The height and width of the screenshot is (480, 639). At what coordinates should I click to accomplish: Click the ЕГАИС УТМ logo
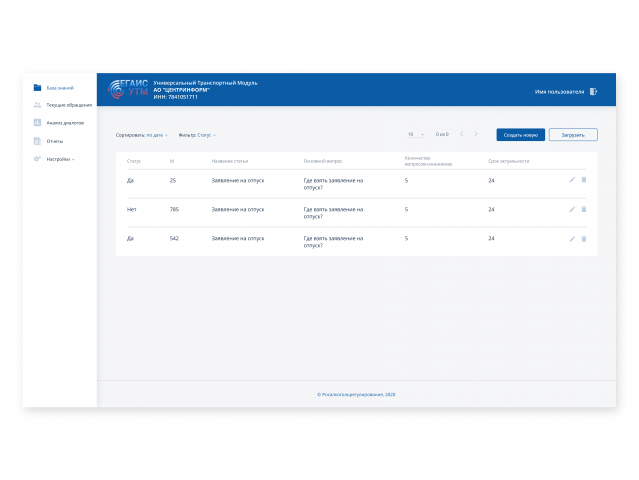(128, 89)
